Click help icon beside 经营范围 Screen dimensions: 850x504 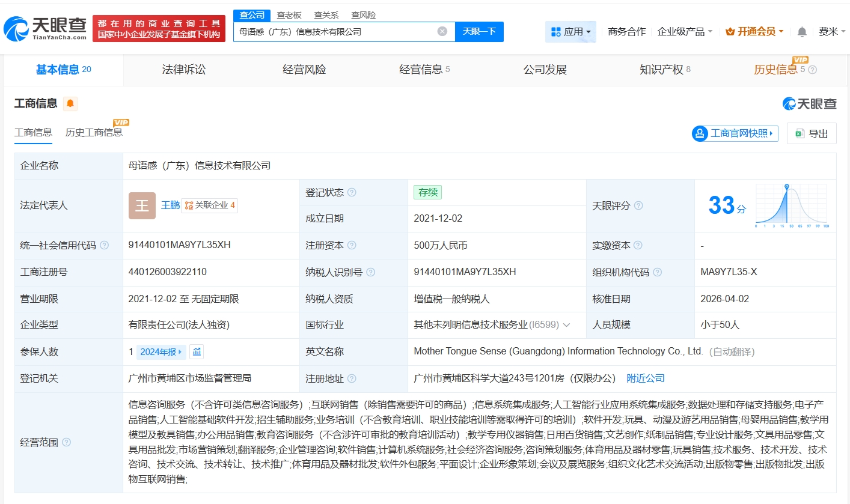[66, 443]
